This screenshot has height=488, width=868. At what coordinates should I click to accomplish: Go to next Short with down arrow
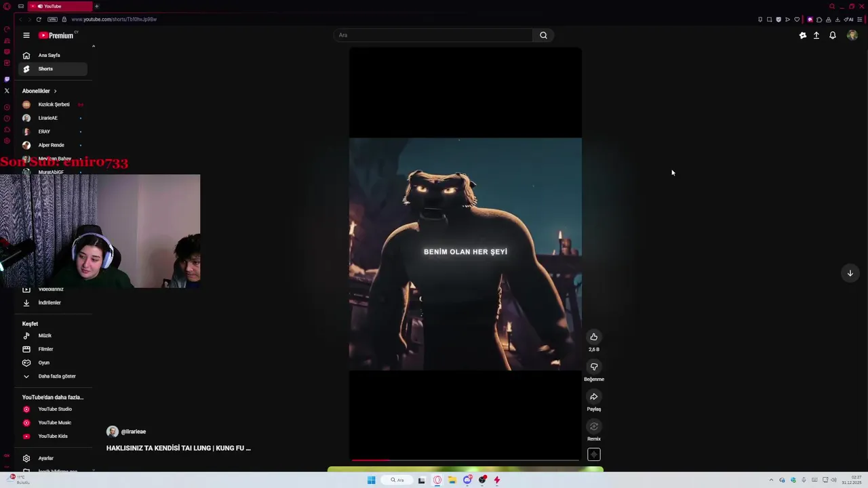pos(850,273)
